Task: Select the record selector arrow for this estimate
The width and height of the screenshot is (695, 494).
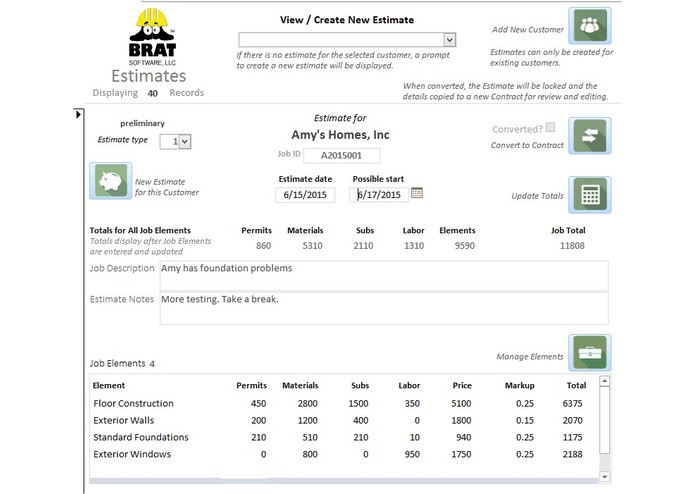Action: click(x=78, y=114)
